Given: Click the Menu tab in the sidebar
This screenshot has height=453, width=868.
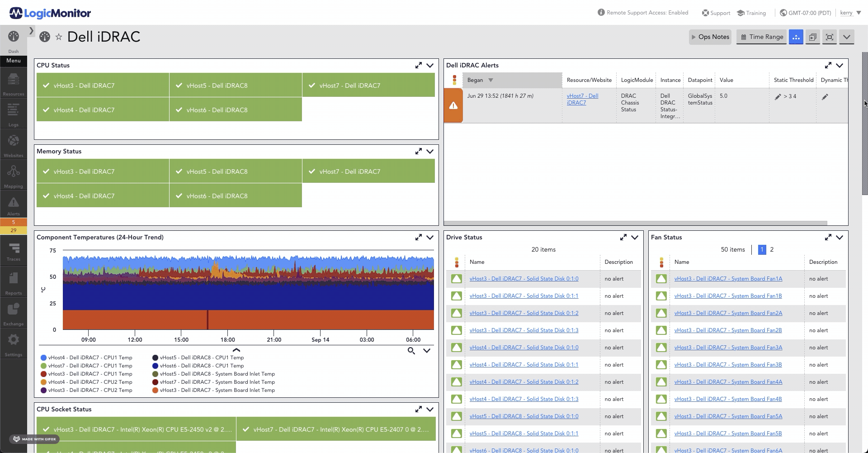Looking at the screenshot, I should point(14,61).
